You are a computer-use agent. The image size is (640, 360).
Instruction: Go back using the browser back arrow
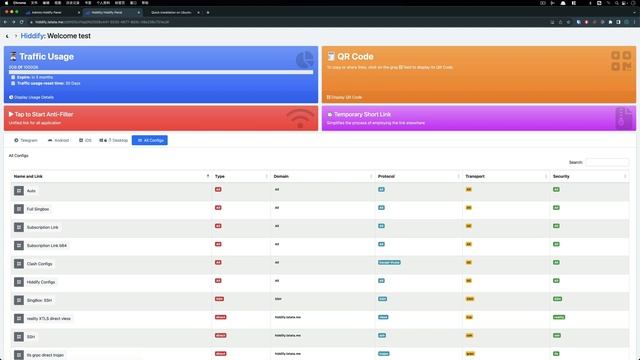tap(5, 22)
